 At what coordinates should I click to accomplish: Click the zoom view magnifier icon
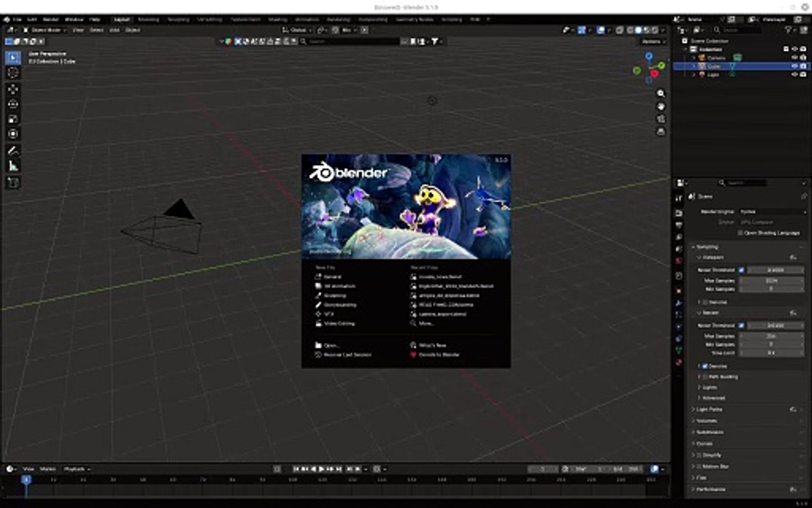(660, 93)
